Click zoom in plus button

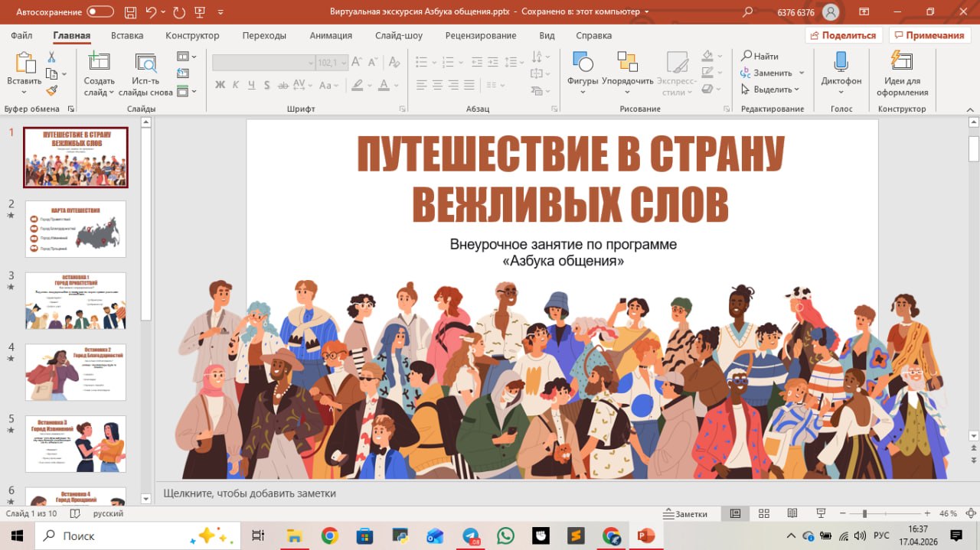point(927,514)
